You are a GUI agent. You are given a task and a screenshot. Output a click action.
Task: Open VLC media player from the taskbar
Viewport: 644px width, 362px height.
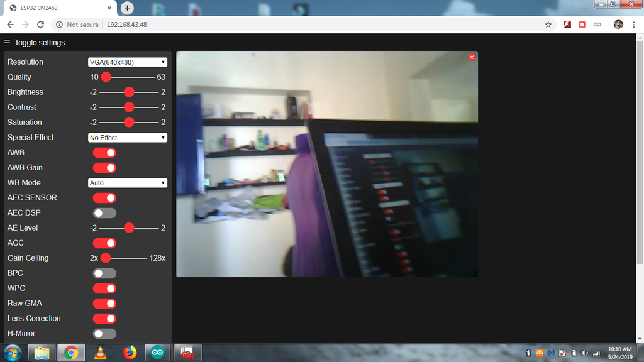click(x=100, y=353)
